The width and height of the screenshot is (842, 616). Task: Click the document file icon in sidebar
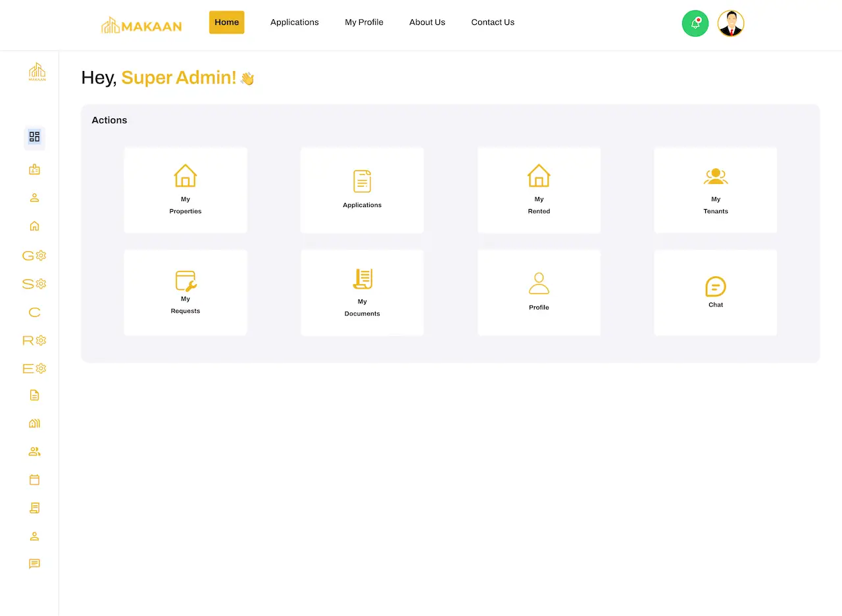click(34, 395)
